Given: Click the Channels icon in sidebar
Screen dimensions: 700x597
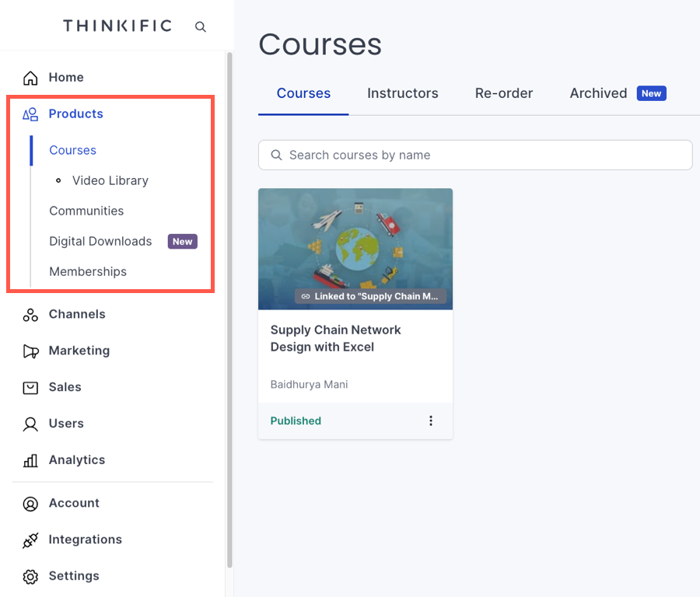Looking at the screenshot, I should pos(30,315).
